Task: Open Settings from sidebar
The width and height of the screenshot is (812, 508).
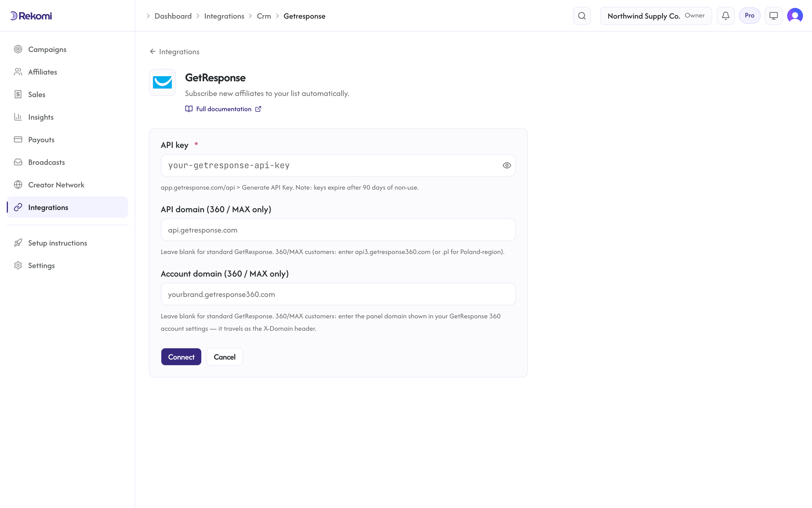Action: pyautogui.click(x=67, y=265)
